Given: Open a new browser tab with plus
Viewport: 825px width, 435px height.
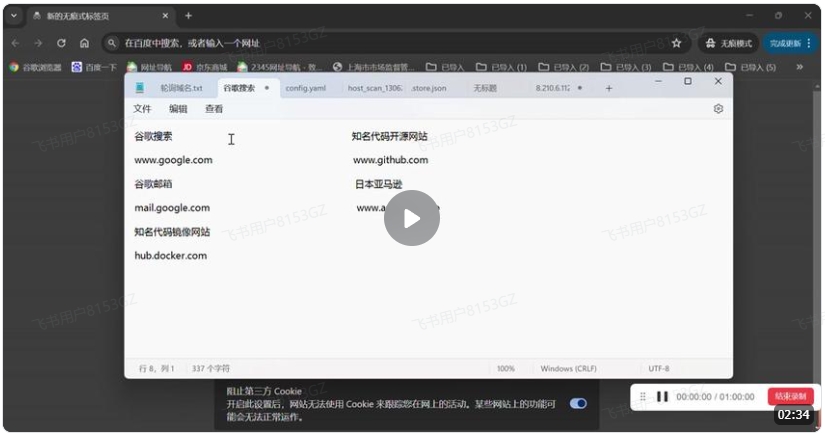Looking at the screenshot, I should (x=188, y=16).
